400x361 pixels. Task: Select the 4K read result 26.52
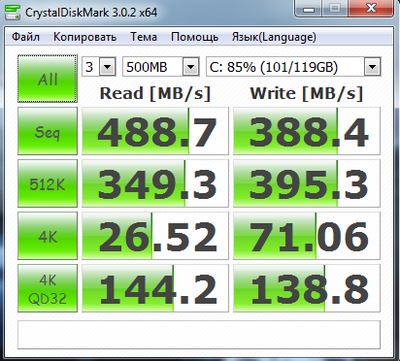155,236
